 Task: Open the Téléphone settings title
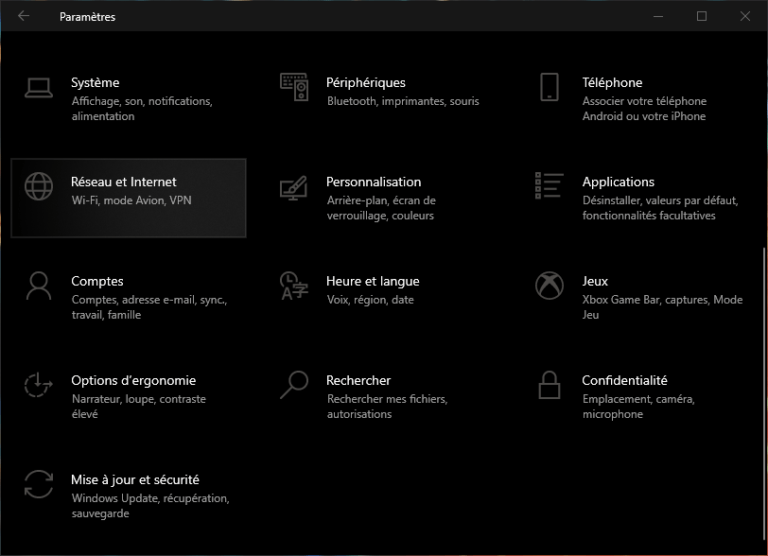click(x=612, y=82)
